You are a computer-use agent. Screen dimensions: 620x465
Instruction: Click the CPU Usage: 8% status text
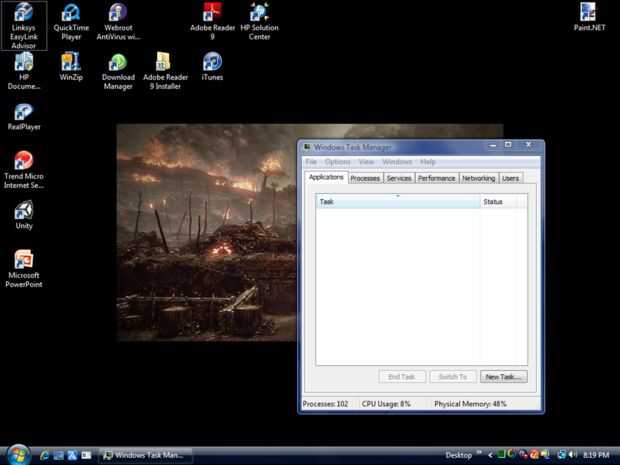click(386, 404)
